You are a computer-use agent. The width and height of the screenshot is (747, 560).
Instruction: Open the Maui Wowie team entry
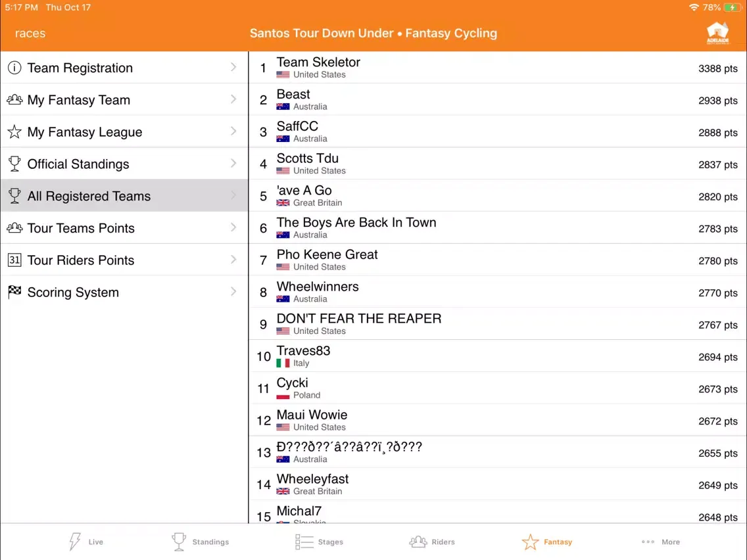497,420
